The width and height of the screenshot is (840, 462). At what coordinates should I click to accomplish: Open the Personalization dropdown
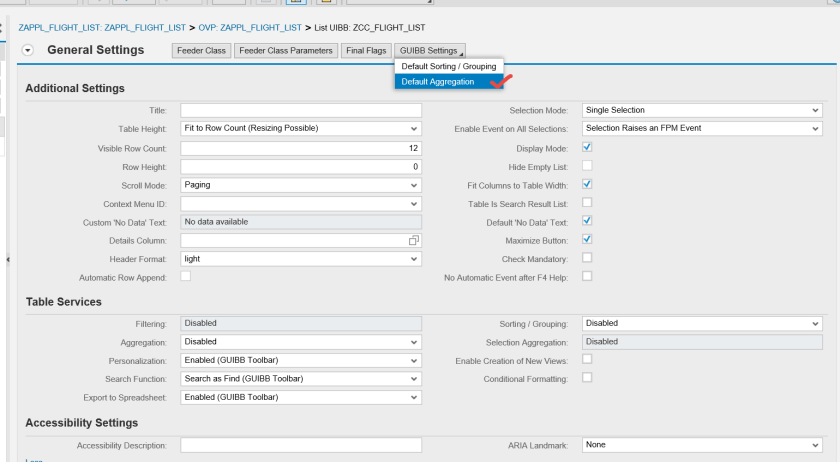point(301,360)
